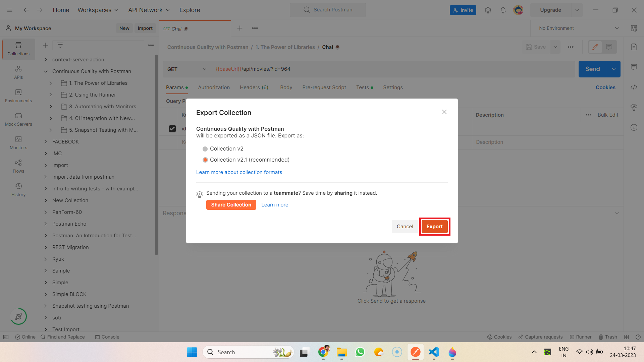Switch to the Headers (6) tab
The width and height of the screenshot is (644, 362).
pyautogui.click(x=254, y=87)
